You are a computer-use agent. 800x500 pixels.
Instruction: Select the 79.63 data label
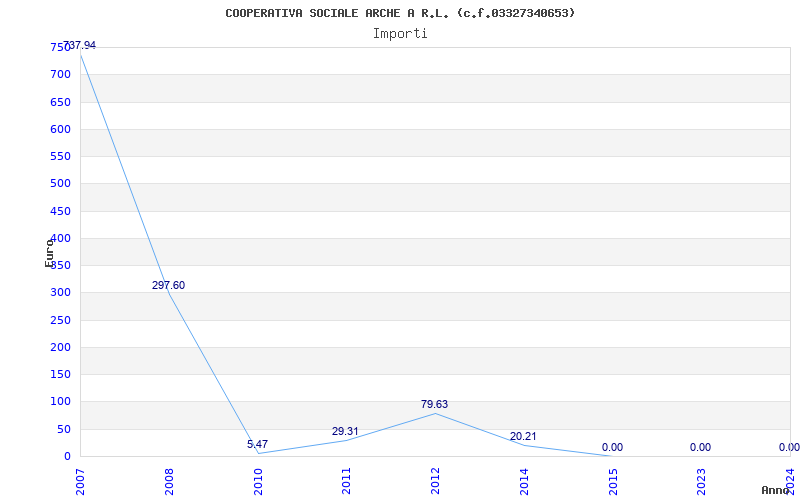tap(435, 404)
